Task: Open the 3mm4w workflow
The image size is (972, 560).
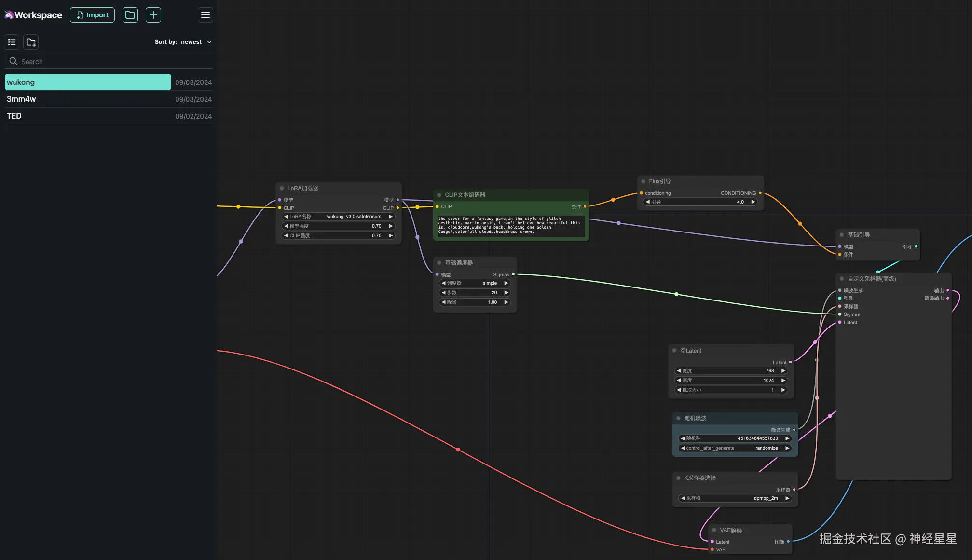Action: point(88,99)
